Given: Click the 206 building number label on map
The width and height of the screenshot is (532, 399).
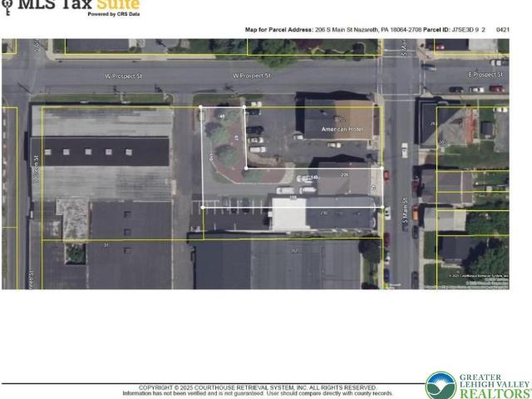Looking at the screenshot, I should (x=344, y=175).
